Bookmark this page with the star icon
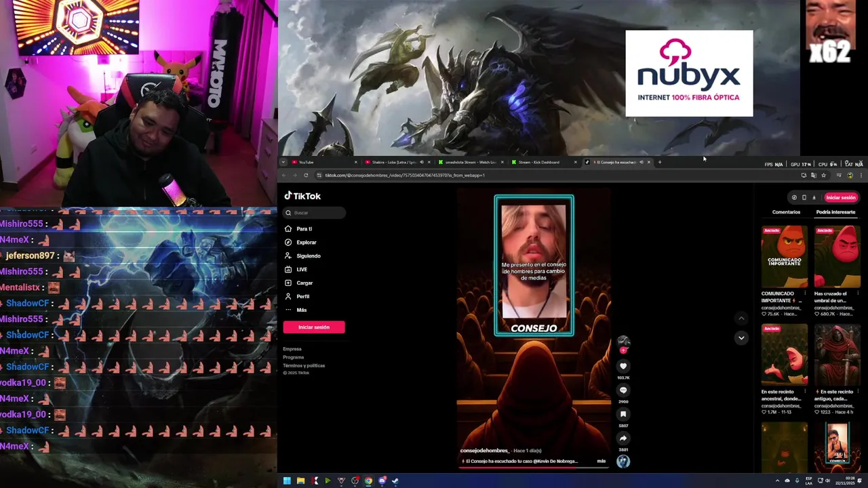Viewport: 868px width, 488px height. pos(823,176)
